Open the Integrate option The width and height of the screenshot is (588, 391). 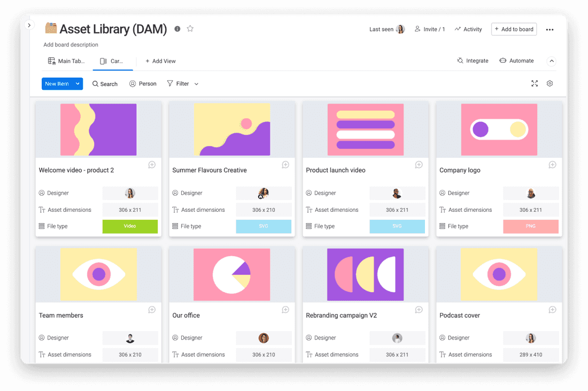point(473,61)
